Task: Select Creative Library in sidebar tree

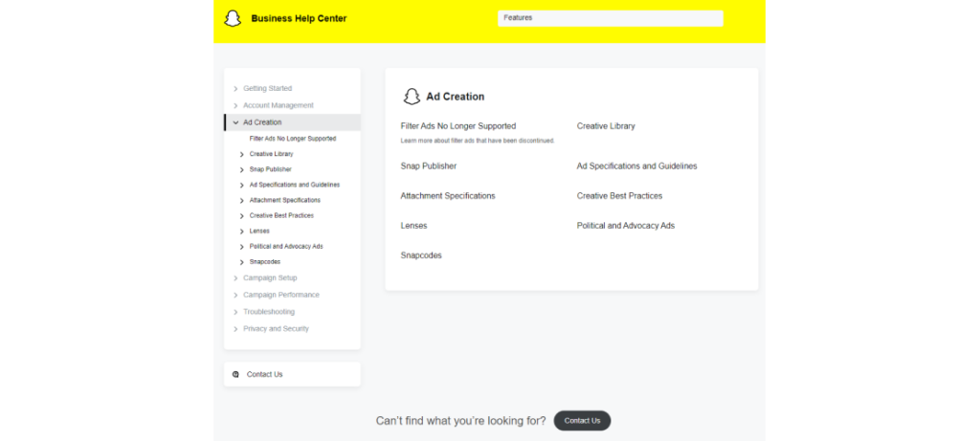Action: click(271, 154)
